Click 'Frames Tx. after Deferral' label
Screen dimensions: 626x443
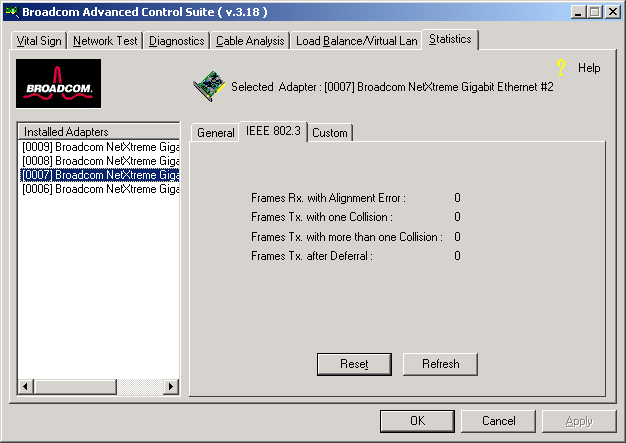click(312, 256)
